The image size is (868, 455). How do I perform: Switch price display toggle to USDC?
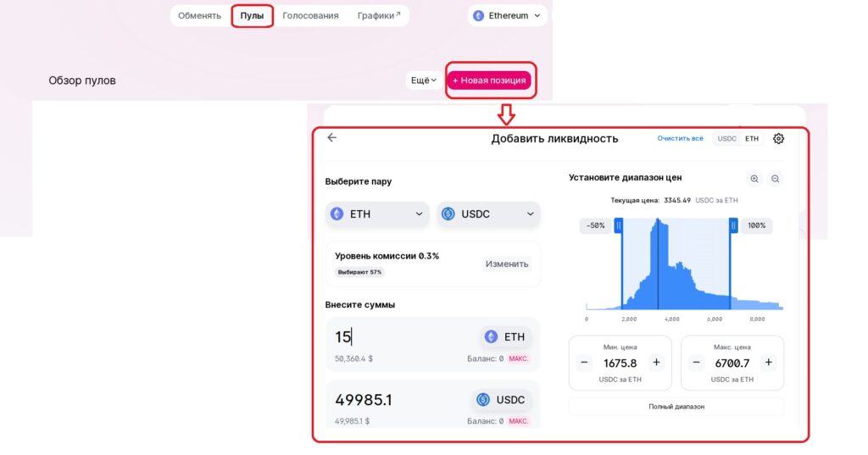tap(726, 138)
